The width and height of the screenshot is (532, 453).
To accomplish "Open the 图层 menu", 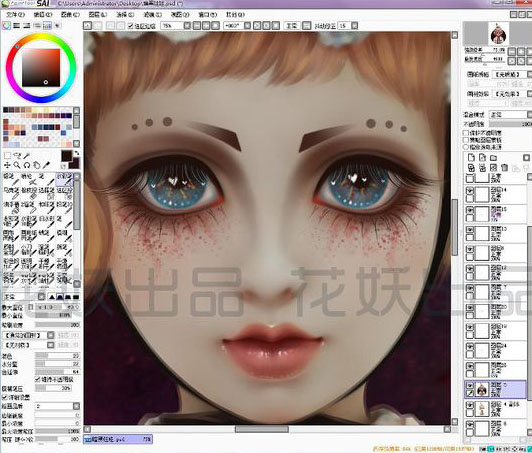I will pyautogui.click(x=98, y=15).
